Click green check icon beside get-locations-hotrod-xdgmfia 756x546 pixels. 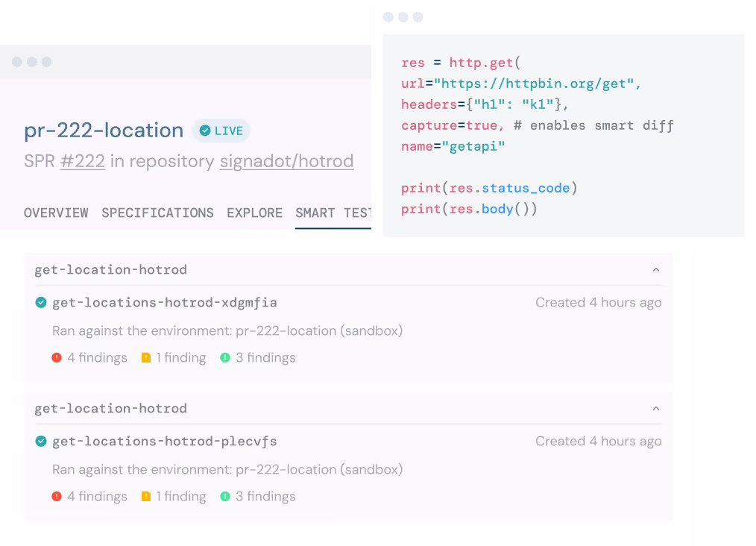41,302
